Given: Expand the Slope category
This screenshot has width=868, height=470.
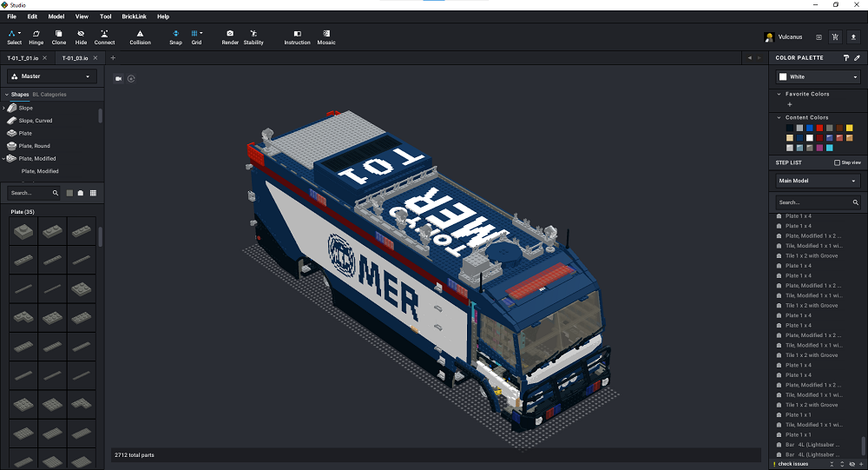Looking at the screenshot, I should [3, 108].
